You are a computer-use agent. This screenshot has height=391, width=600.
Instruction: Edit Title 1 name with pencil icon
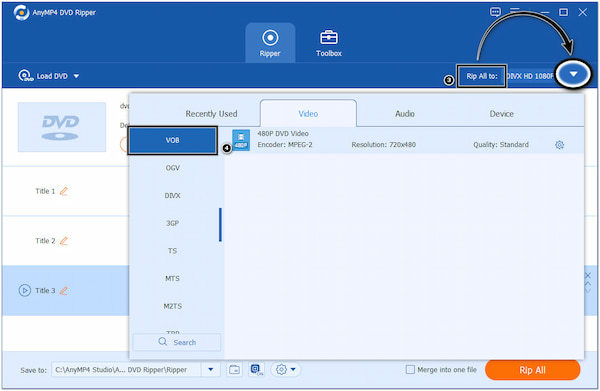[64, 191]
